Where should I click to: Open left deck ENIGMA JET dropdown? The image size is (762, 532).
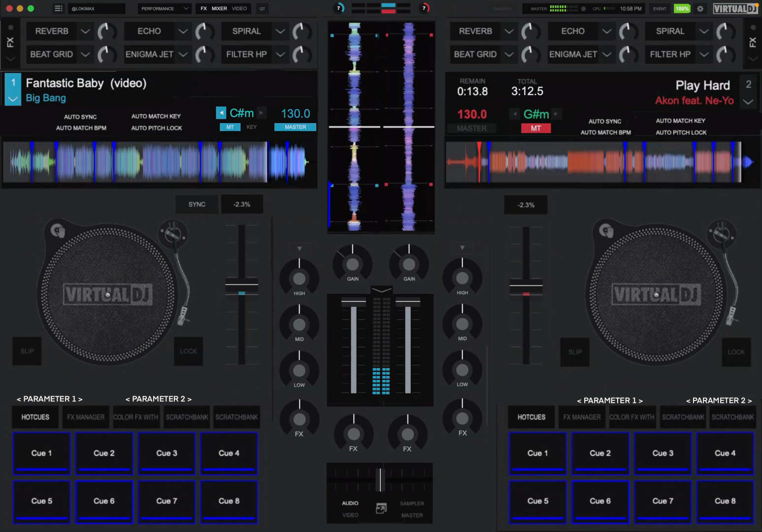tap(183, 54)
